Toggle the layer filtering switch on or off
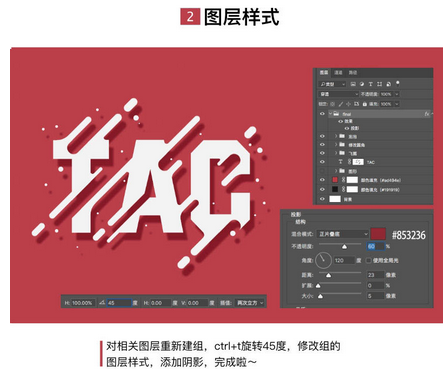 (x=398, y=83)
